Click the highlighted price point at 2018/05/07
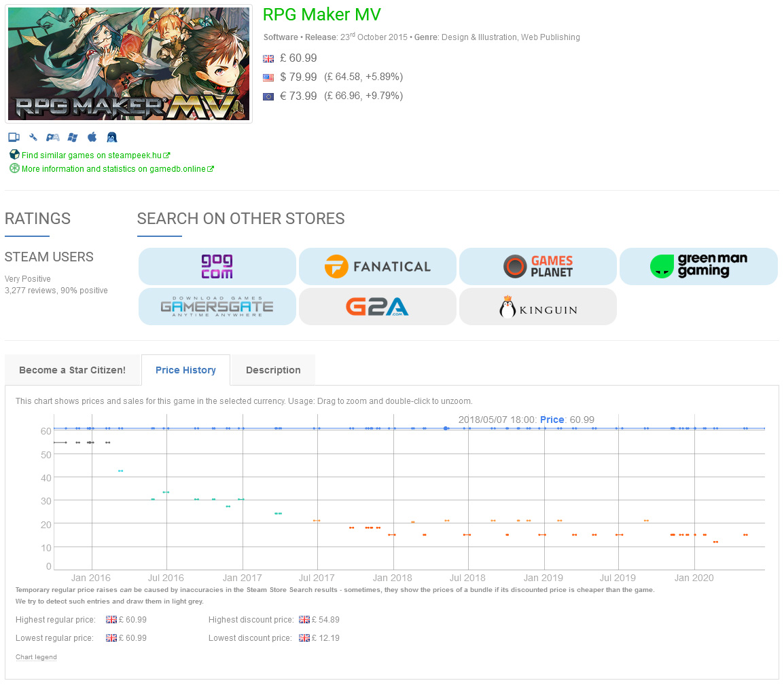The image size is (784, 685). [446, 428]
